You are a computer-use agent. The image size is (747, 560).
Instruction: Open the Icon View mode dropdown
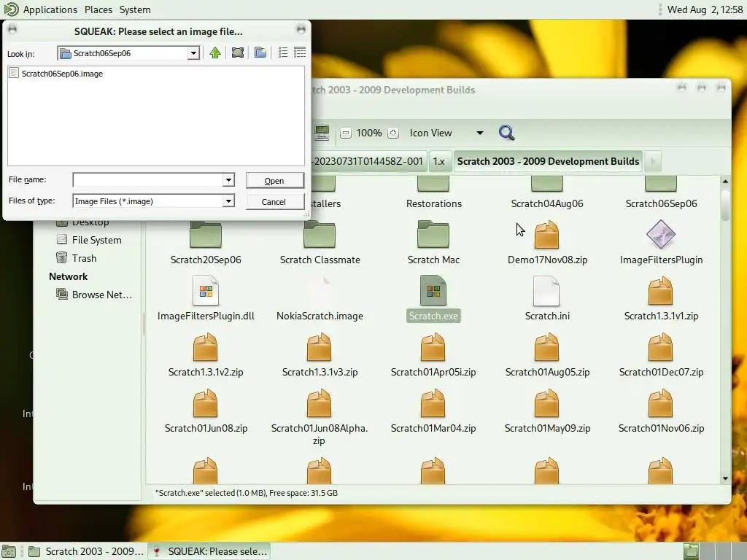coord(446,133)
